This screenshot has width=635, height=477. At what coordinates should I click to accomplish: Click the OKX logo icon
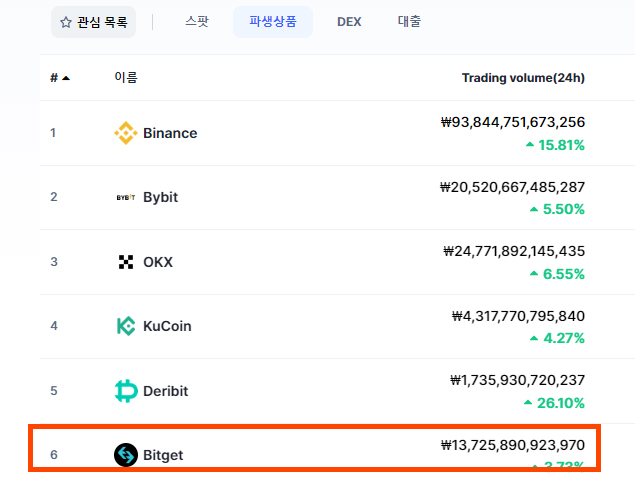[x=126, y=262]
